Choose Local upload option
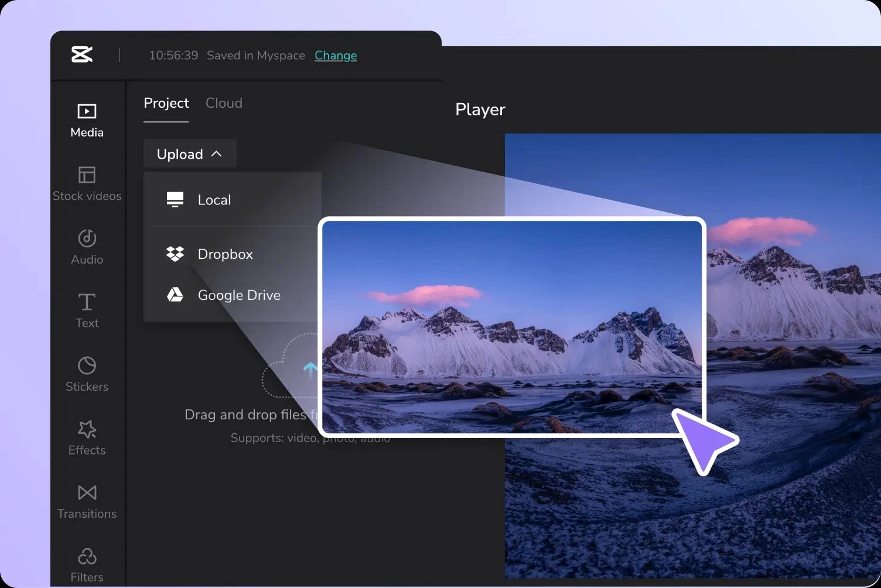 pos(214,200)
